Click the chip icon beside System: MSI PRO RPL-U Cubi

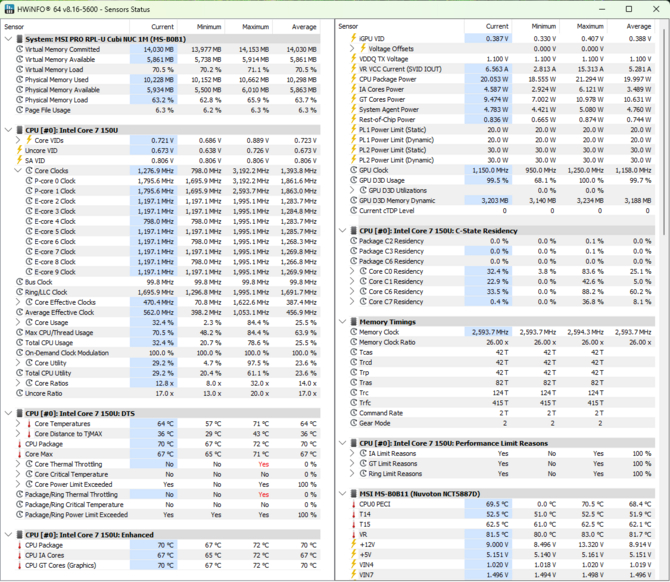[20, 39]
